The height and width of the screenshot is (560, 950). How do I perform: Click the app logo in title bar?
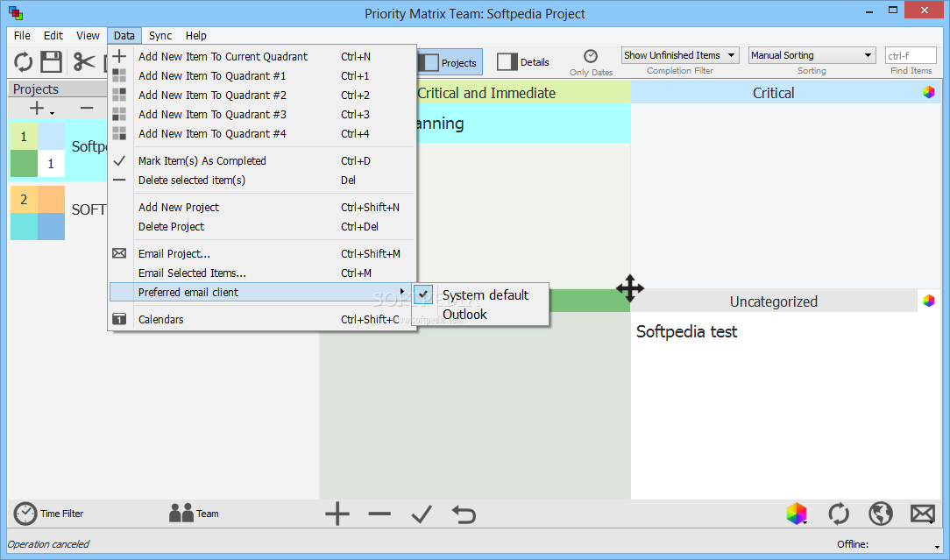click(x=16, y=13)
